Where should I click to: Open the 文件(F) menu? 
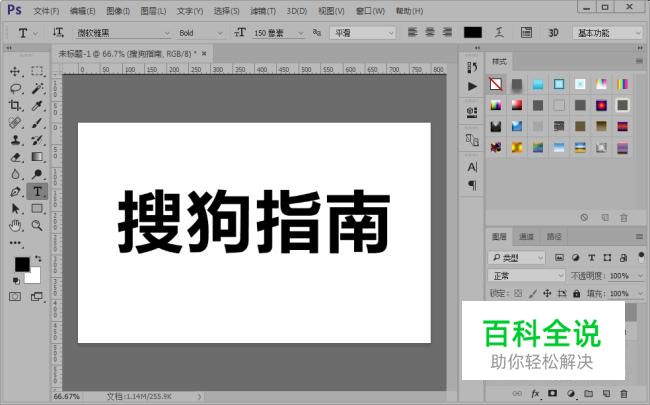click(46, 11)
